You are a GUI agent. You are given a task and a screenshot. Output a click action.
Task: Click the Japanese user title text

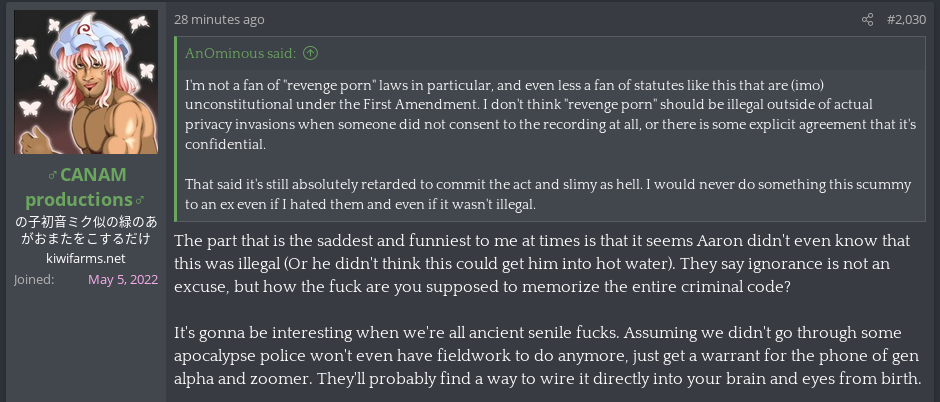coord(86,230)
